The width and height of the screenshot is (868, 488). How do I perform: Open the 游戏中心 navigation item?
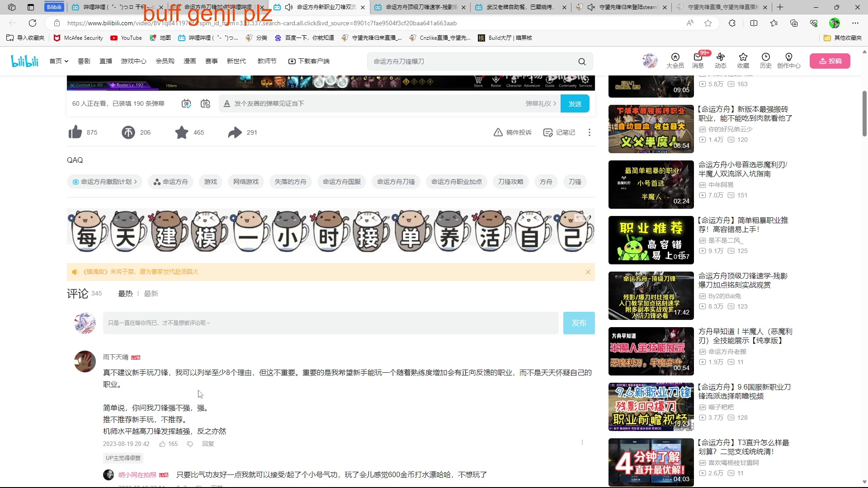[x=133, y=61]
